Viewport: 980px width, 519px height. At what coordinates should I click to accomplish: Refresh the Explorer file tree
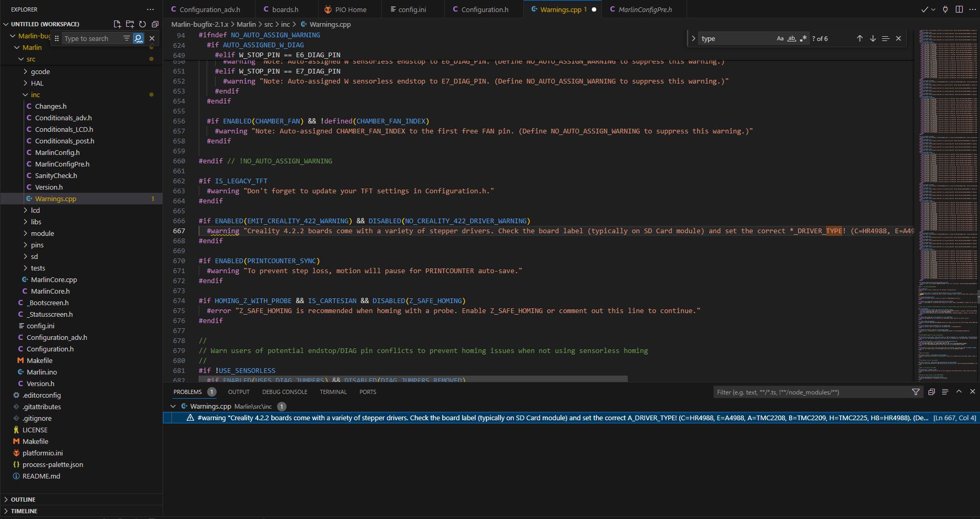[x=142, y=24]
